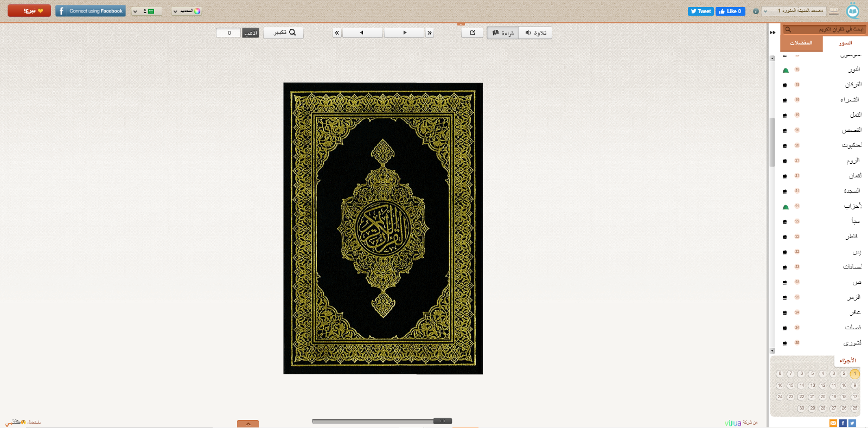Select surah Ash-Shu'ara (الشعراء)
This screenshot has width=868, height=428.
[x=850, y=100]
